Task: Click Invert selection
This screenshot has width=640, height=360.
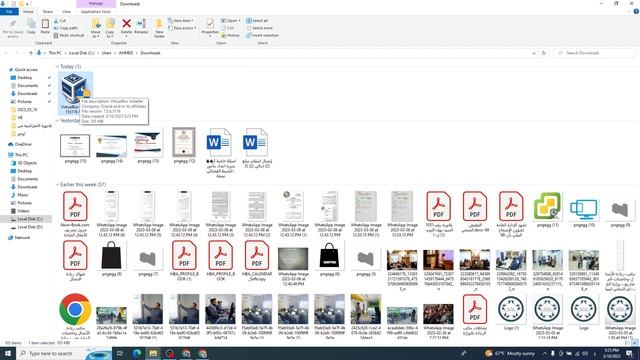Action: [x=262, y=36]
